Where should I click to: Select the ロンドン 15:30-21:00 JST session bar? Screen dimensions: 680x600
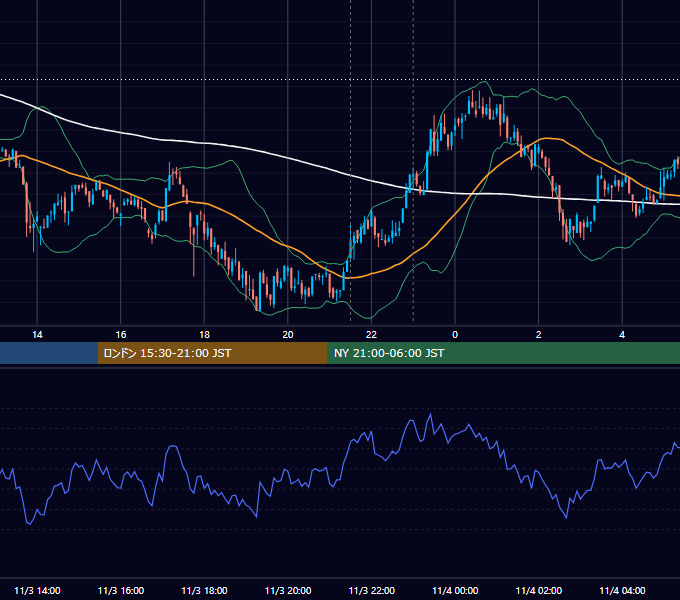(x=212, y=353)
